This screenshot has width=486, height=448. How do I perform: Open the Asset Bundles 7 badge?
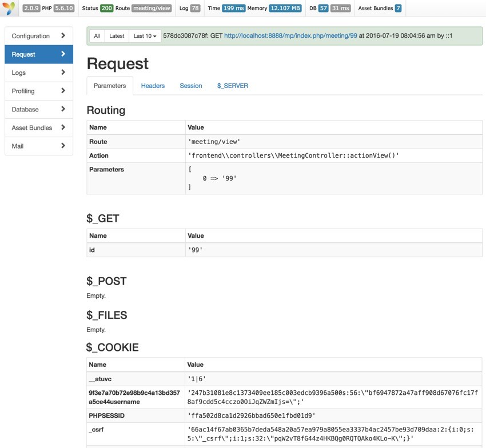[398, 8]
